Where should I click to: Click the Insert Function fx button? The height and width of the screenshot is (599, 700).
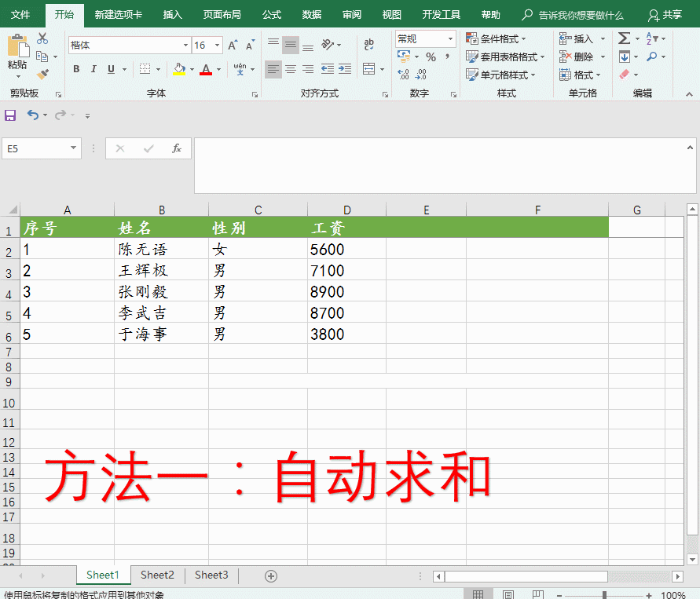pos(176,148)
